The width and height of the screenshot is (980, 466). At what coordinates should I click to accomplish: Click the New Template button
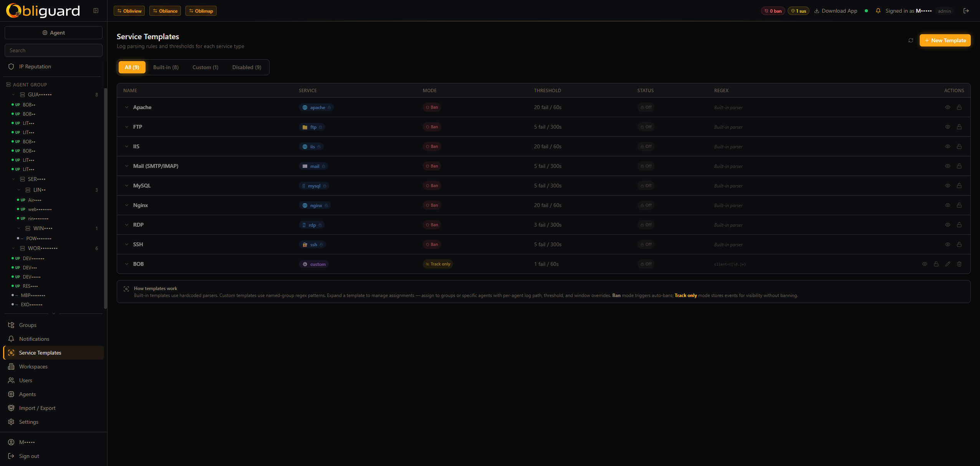pos(945,40)
